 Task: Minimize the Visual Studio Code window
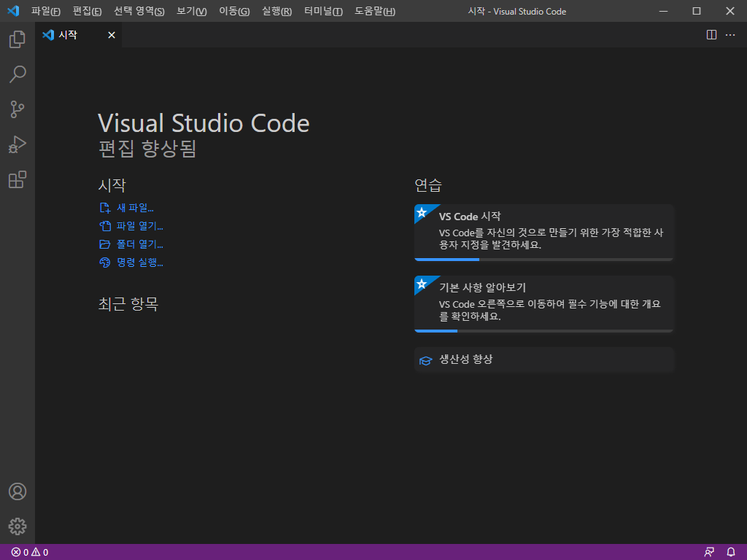click(x=663, y=11)
